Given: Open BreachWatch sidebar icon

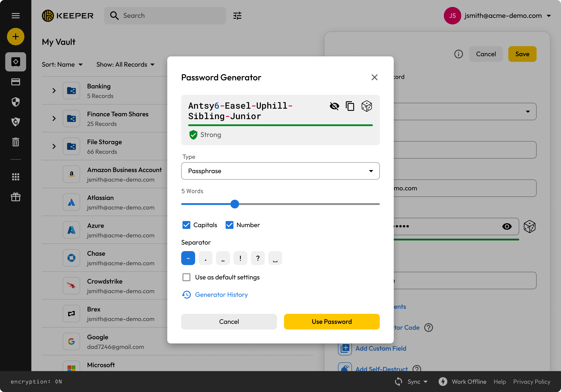Looking at the screenshot, I should point(16,122).
